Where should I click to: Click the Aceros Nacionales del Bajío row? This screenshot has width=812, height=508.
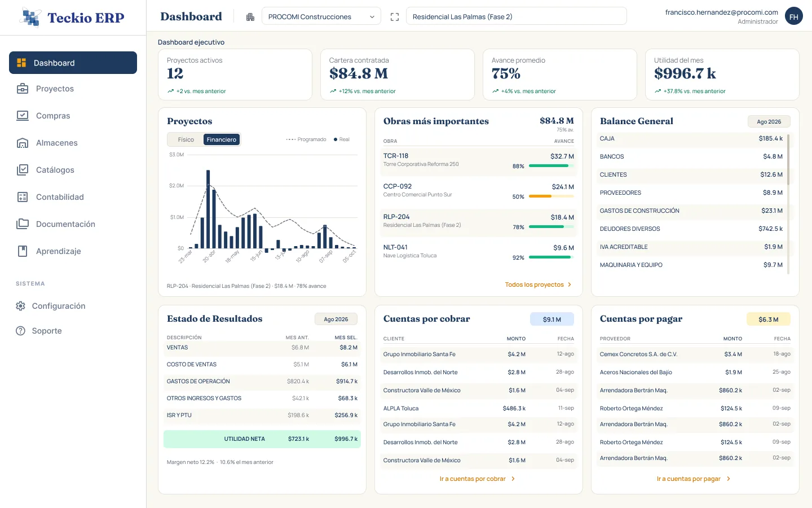click(695, 372)
